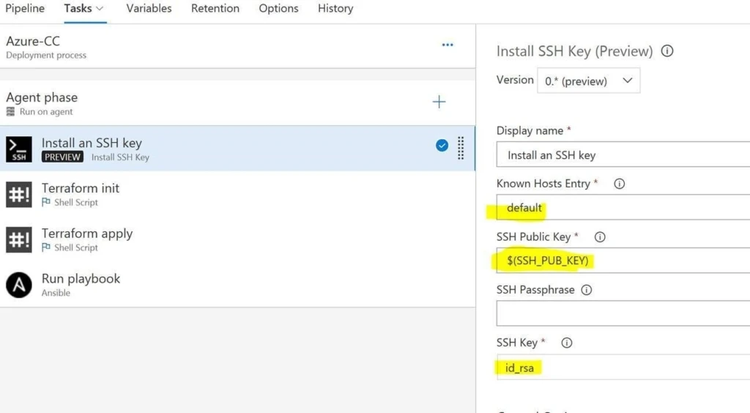Viewport: 750px width, 413px height.
Task: Select the Azure-CC deployment process header
Action: coord(238,46)
